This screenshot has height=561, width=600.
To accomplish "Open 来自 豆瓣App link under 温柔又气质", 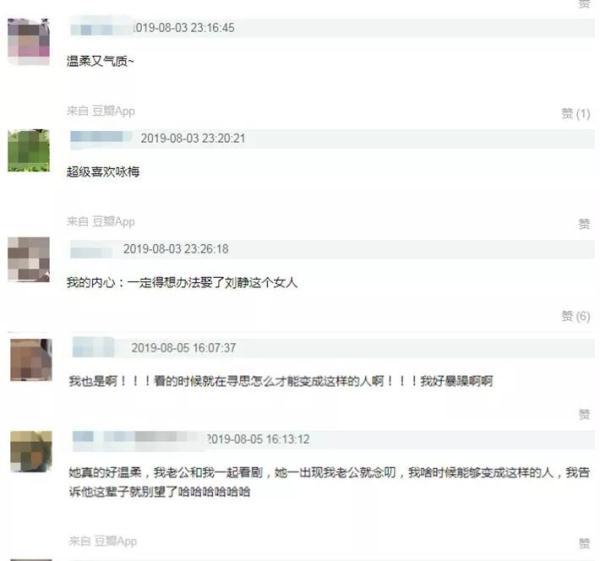I will click(x=101, y=111).
